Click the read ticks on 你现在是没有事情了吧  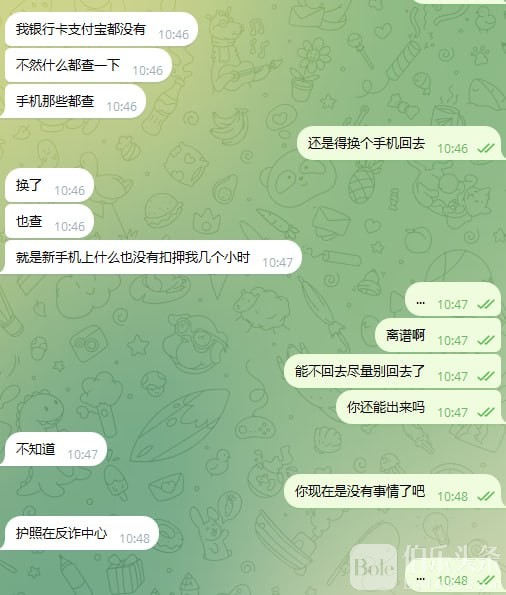tap(486, 496)
